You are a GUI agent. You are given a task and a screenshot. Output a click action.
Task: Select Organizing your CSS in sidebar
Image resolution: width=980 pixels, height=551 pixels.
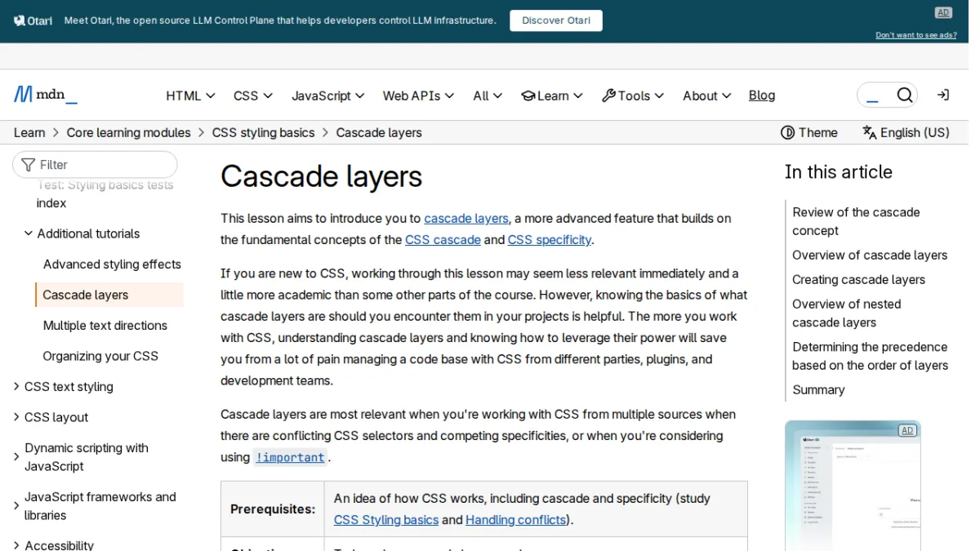[100, 356]
